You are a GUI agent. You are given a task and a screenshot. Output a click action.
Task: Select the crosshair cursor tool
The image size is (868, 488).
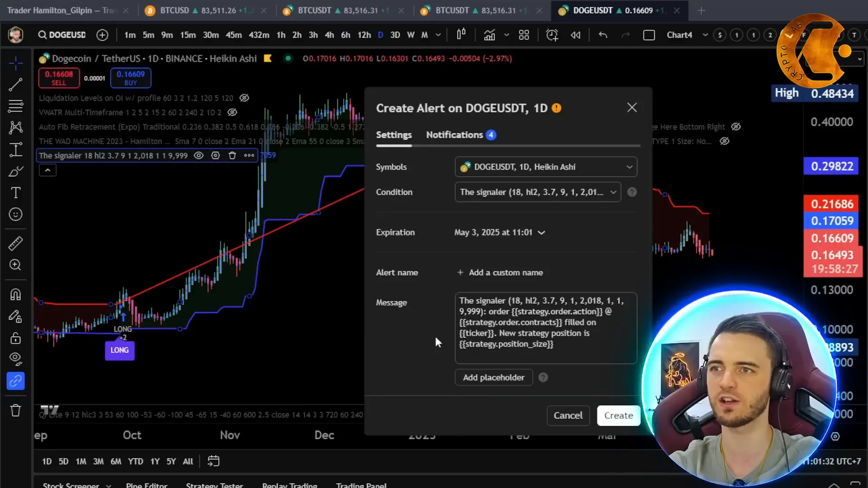tap(15, 63)
